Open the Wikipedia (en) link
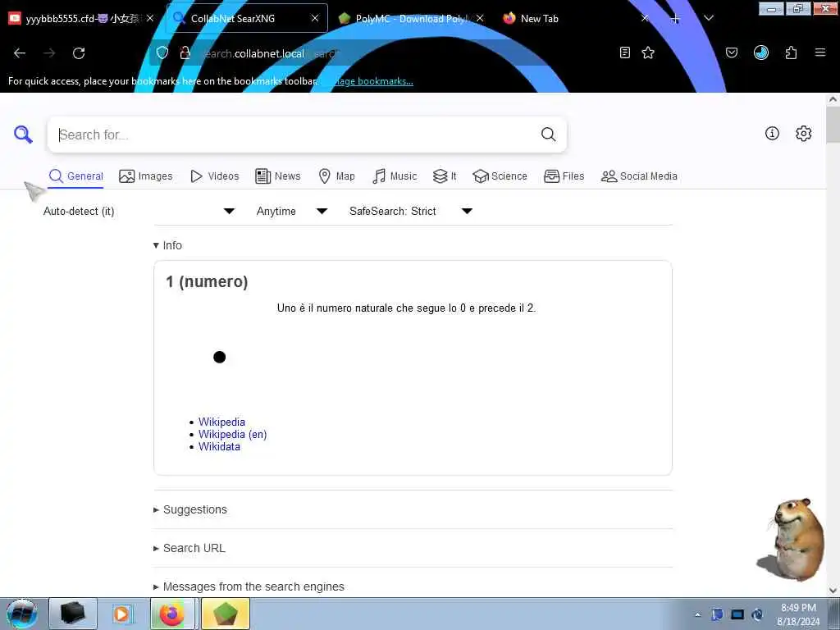This screenshot has width=840, height=630. click(232, 434)
